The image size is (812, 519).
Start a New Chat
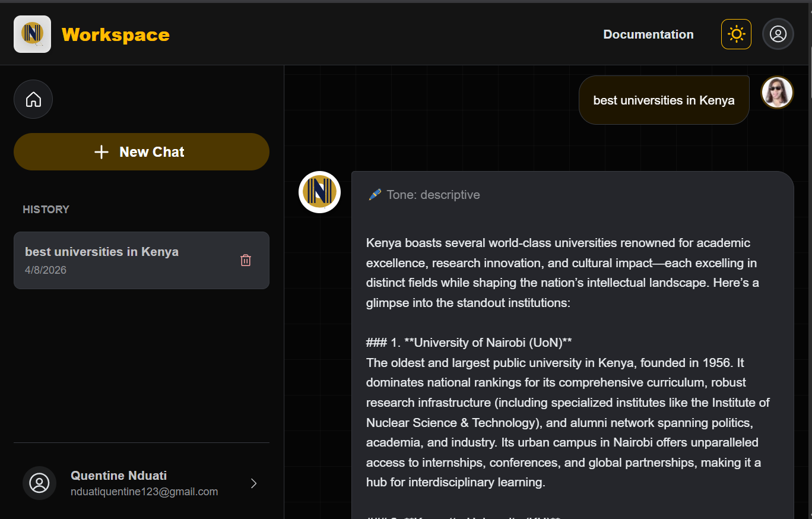tap(141, 152)
